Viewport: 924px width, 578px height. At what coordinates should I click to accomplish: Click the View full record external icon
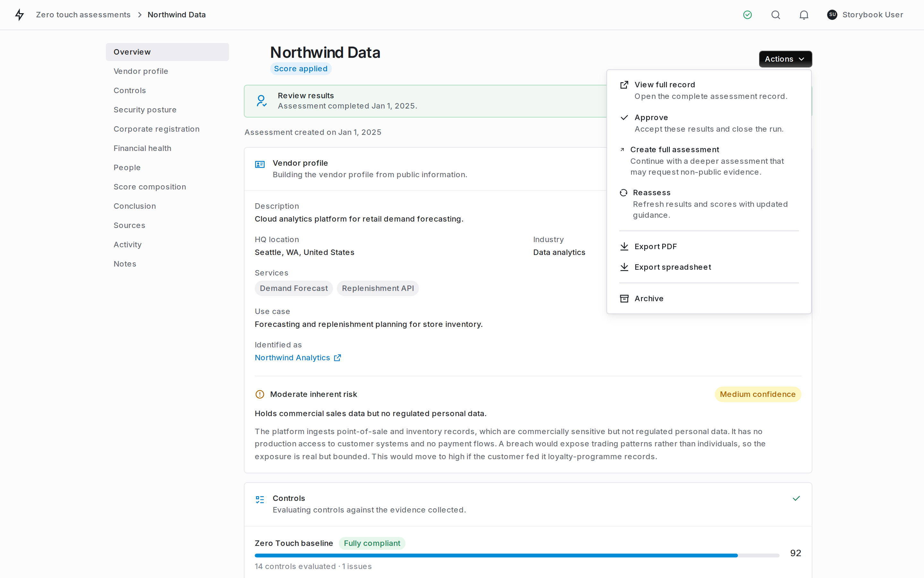pos(624,85)
